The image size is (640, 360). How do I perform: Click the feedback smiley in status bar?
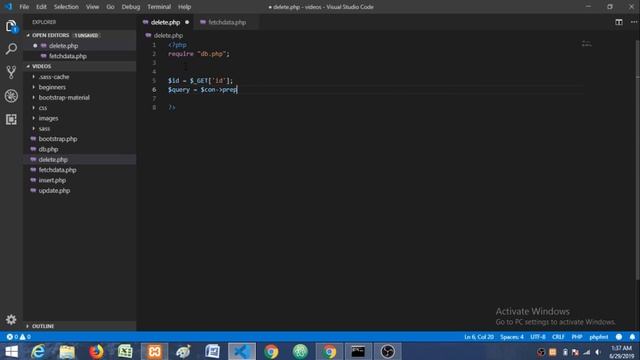(x=619, y=337)
